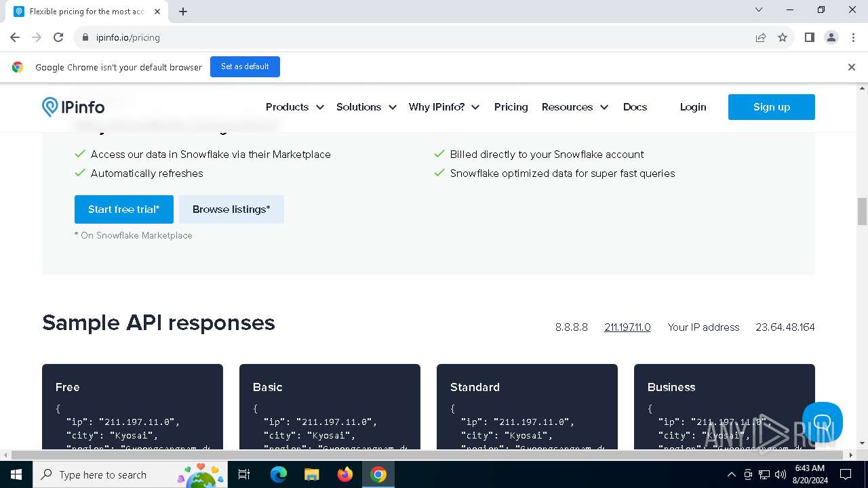
Task: Expand the Why IPinfo? menu
Action: click(x=444, y=107)
